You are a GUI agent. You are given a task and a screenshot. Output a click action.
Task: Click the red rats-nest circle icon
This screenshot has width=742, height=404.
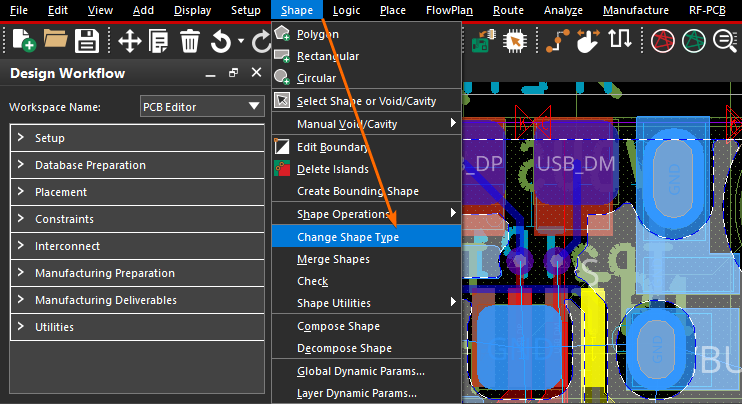point(662,41)
